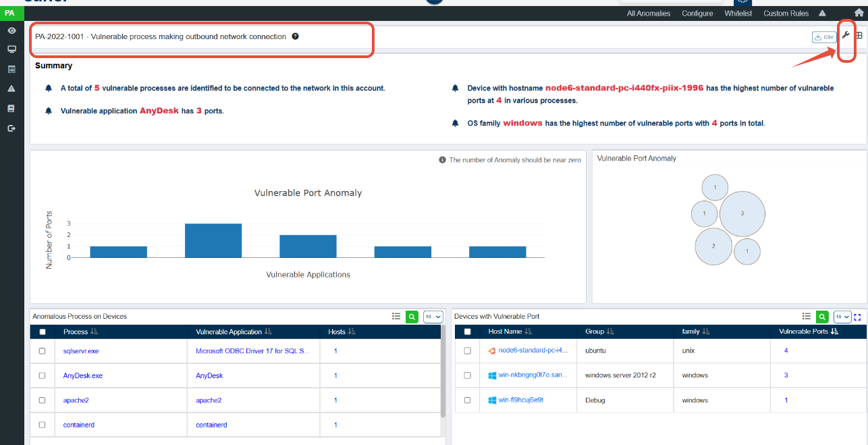
Task: Open the monitor icon in left sidebar
Action: point(11,49)
